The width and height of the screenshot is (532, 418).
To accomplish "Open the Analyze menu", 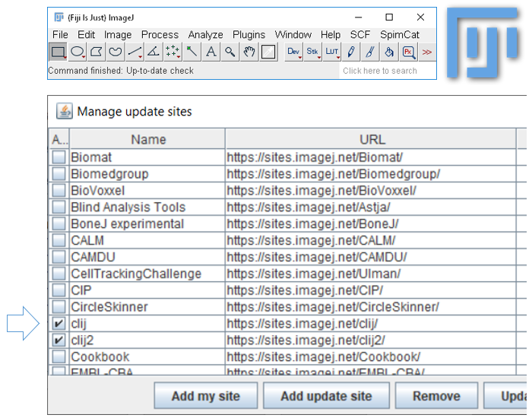I will point(206,35).
